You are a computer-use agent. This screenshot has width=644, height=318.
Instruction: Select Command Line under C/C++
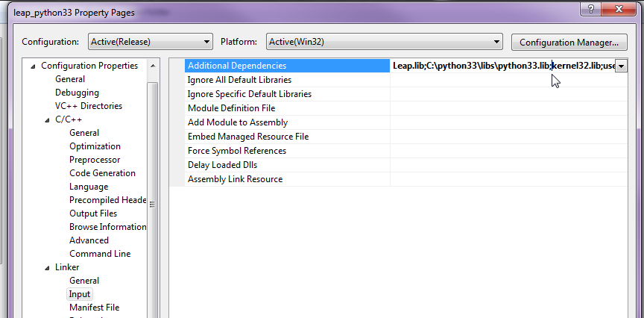[x=100, y=254]
